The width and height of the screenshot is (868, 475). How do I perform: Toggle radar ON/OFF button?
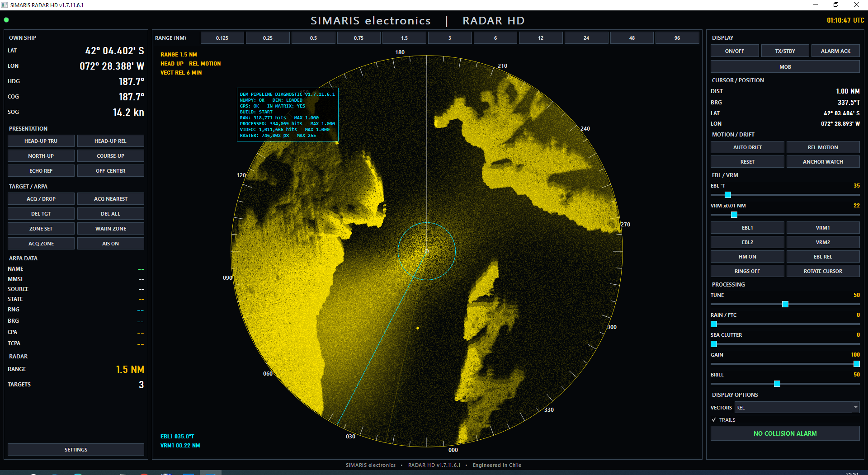coord(734,51)
